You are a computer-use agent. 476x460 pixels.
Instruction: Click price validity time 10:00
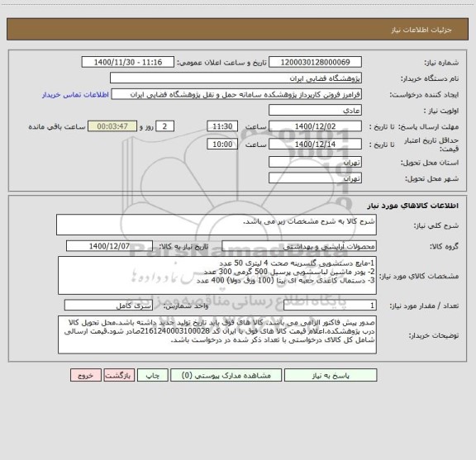[222, 145]
